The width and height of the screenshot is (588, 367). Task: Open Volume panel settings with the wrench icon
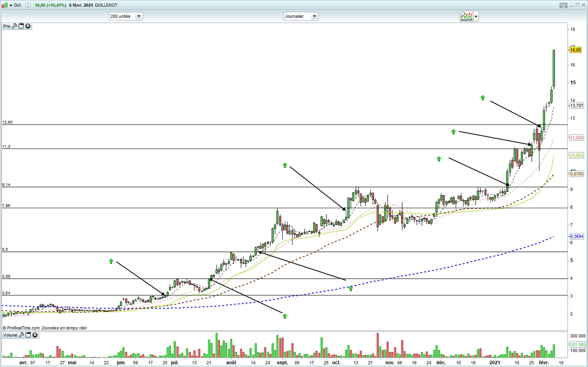click(22, 336)
